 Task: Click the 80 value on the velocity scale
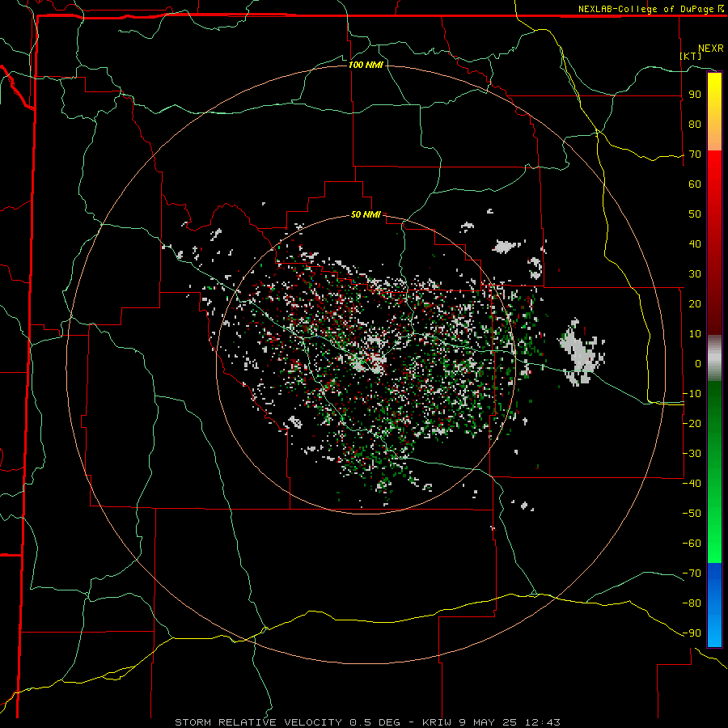(x=695, y=124)
